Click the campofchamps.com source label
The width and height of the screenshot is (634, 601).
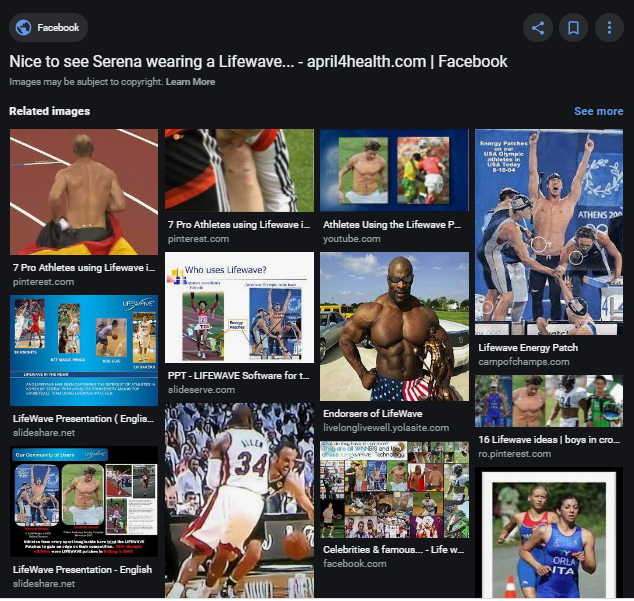523,362
